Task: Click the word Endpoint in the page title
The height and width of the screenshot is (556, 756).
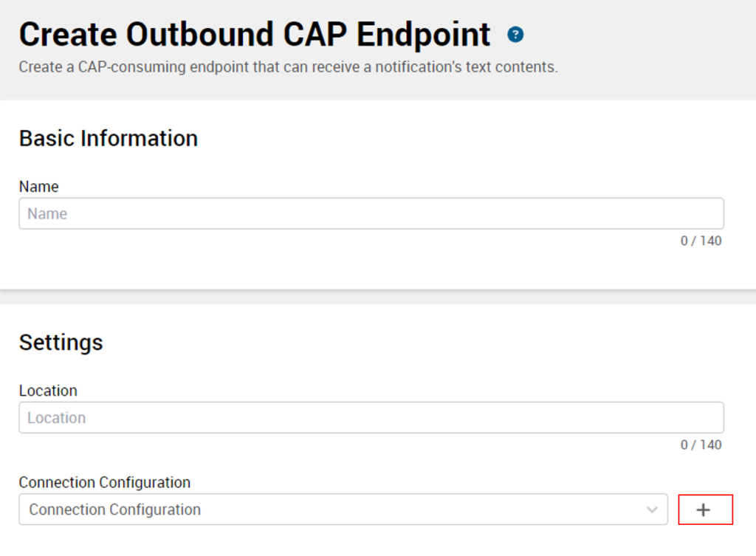Action: pyautogui.click(x=423, y=35)
